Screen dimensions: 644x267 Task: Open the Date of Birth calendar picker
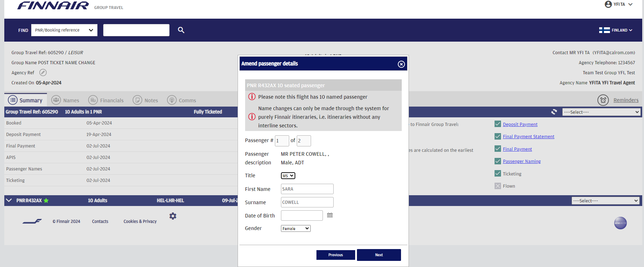coord(330,215)
